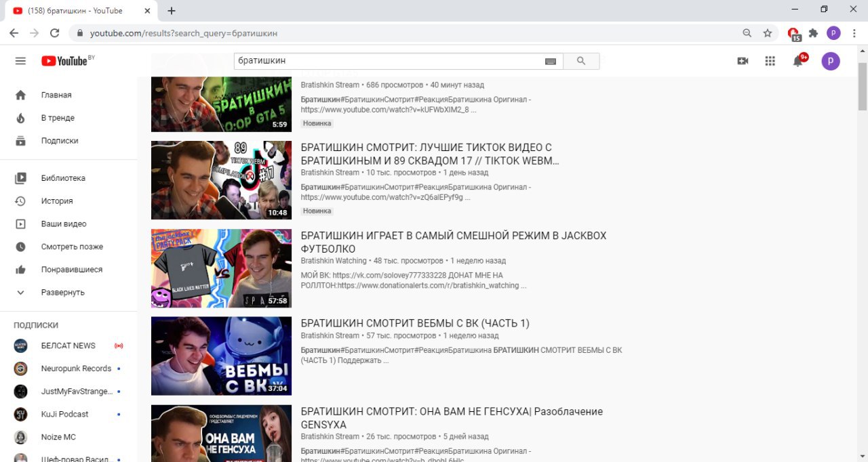Open Noize MC subscription
The height and width of the screenshot is (462, 868).
[x=68, y=437]
